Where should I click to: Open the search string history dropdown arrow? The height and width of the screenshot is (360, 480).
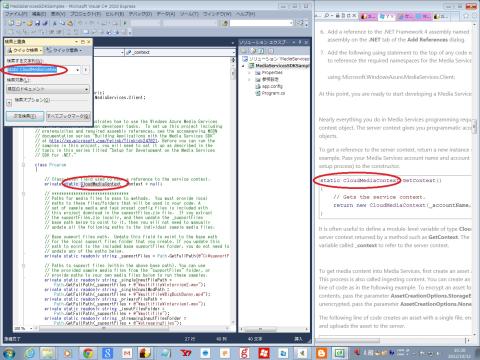78,70
